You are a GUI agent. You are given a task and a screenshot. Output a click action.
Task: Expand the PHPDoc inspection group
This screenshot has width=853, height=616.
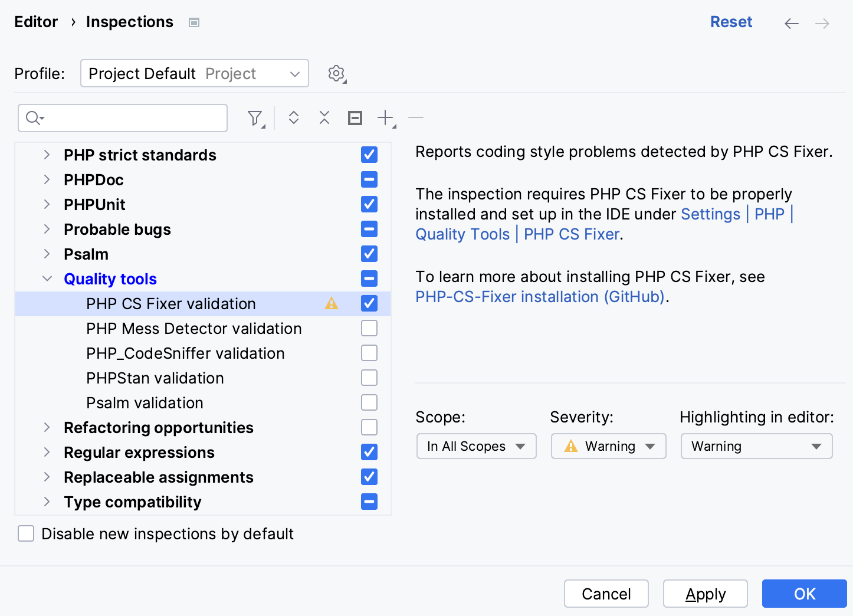pyautogui.click(x=47, y=179)
